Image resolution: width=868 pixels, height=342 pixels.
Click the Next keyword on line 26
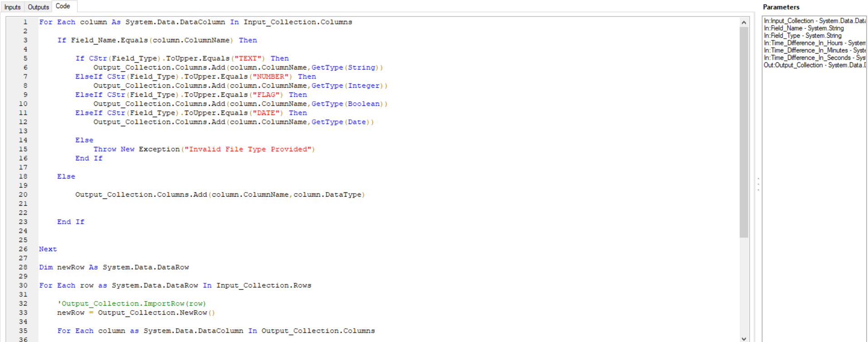point(48,249)
